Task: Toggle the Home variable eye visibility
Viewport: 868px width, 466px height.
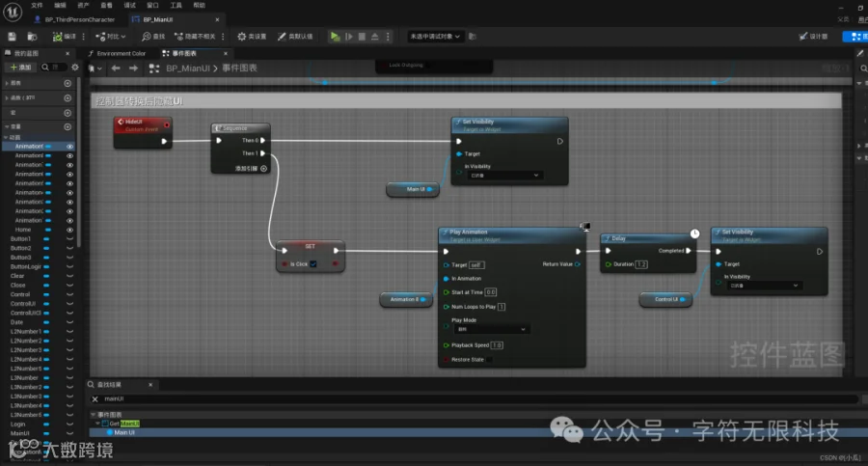Action: tap(69, 230)
